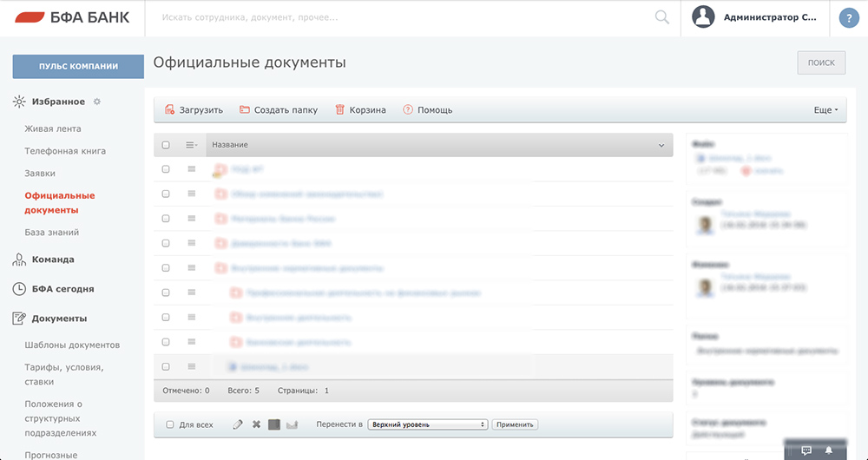Open the blue help question-mark icon
The height and width of the screenshot is (460, 868).
click(849, 18)
